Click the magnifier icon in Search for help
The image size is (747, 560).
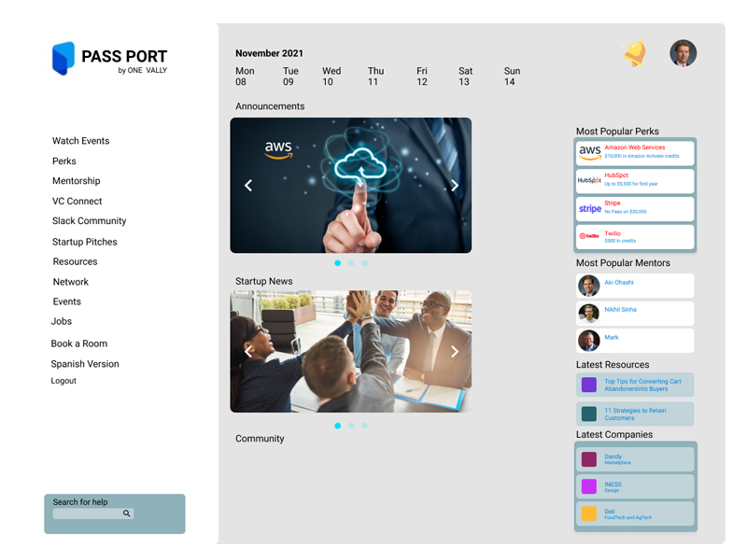tap(128, 513)
